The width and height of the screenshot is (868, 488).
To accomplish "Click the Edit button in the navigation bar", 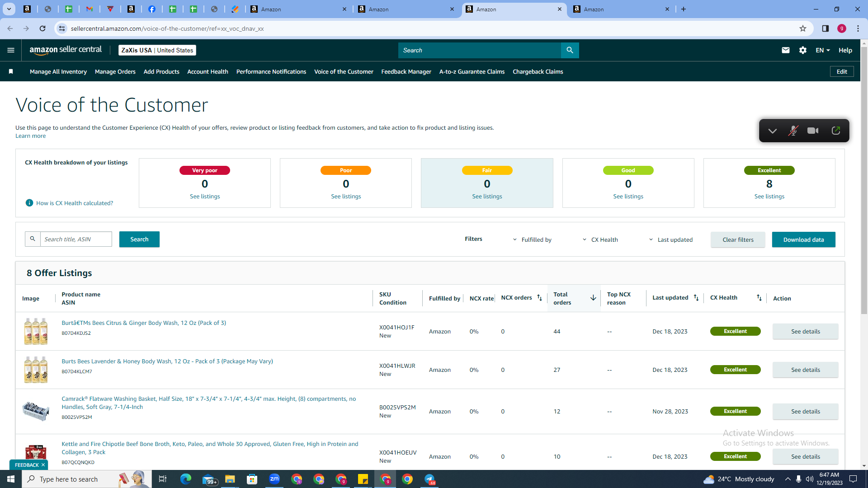I will pos(842,71).
